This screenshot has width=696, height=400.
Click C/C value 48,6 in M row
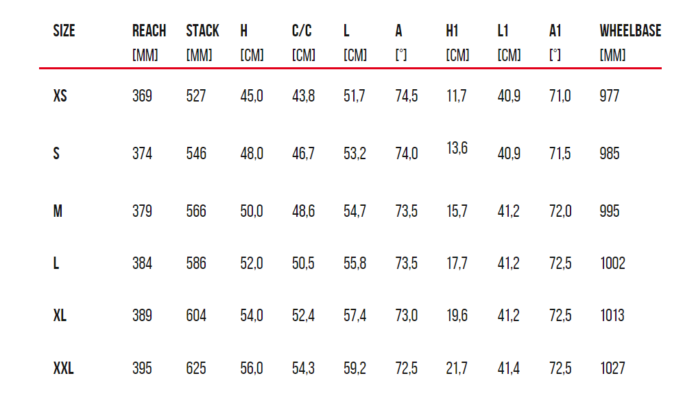(x=303, y=211)
